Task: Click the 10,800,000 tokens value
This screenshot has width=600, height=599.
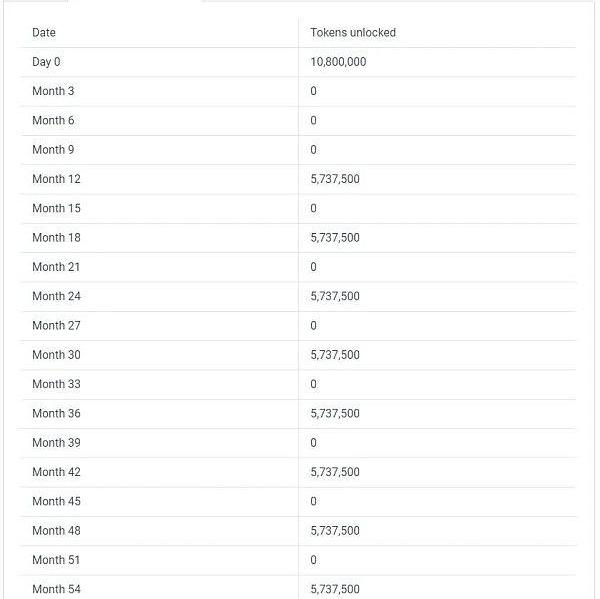Action: (x=338, y=62)
